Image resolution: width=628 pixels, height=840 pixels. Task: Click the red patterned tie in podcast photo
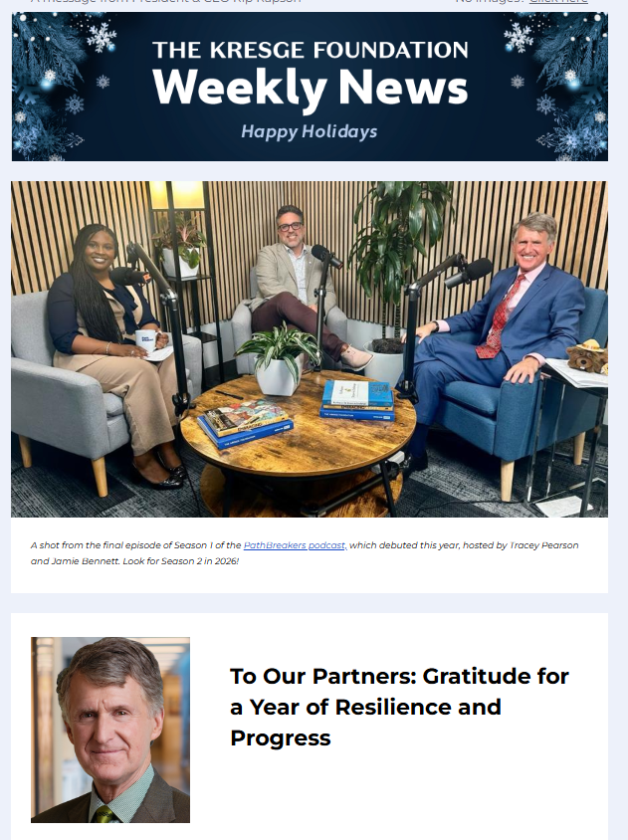[499, 319]
